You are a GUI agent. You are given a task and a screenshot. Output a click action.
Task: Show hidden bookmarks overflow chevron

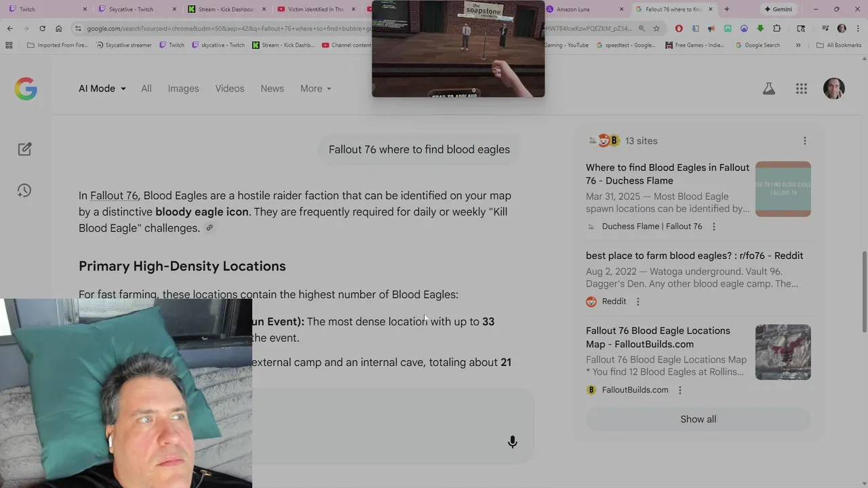coord(798,45)
